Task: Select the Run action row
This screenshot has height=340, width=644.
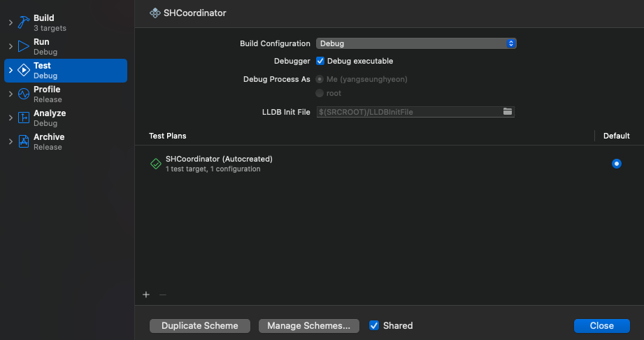Action: pos(66,46)
